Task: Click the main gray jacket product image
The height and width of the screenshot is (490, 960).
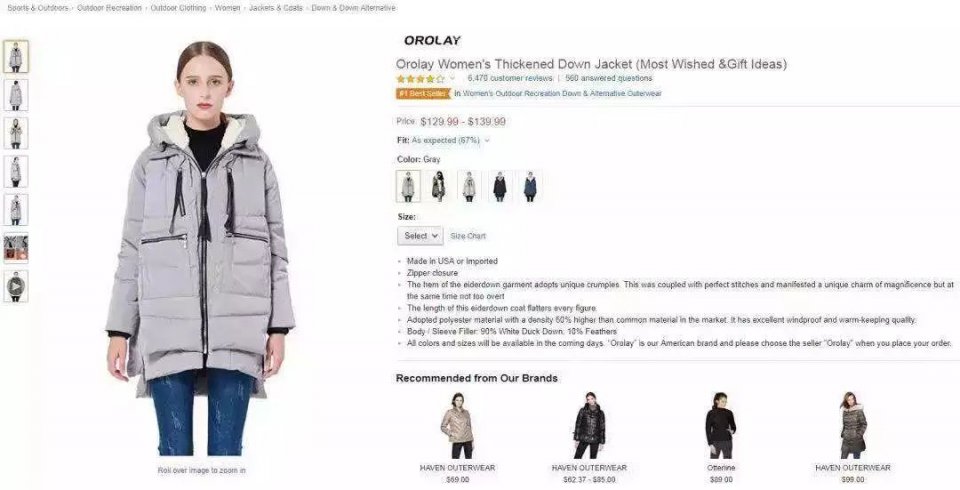Action: coord(201,248)
